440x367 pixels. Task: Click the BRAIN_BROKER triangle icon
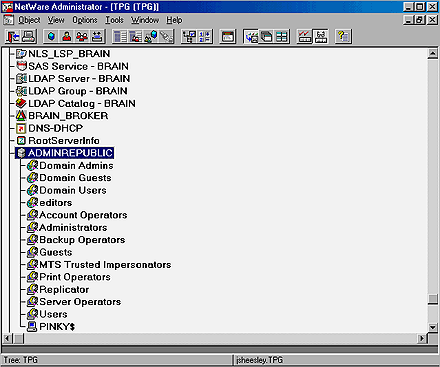(21, 116)
